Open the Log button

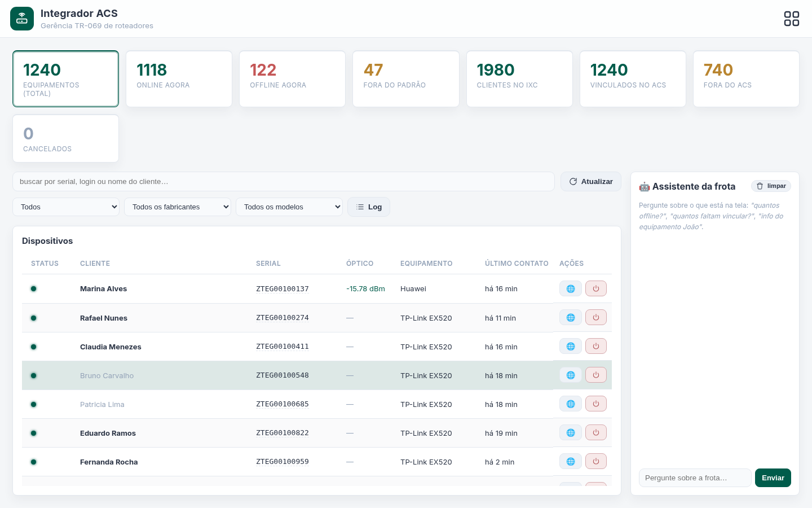(x=369, y=207)
